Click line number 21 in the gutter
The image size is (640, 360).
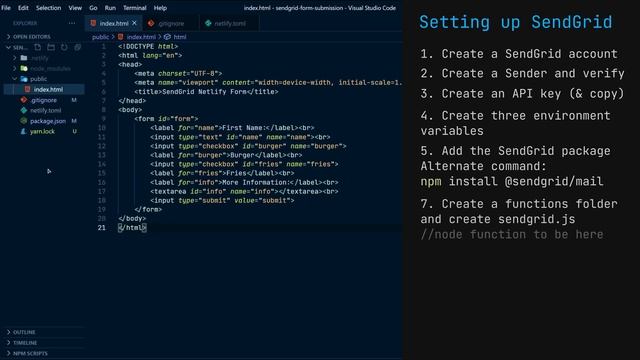pos(102,228)
